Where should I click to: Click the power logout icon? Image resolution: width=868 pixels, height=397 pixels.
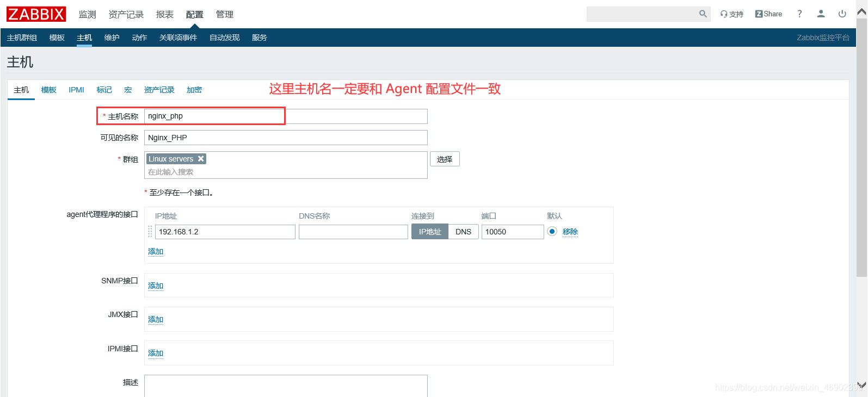click(x=842, y=14)
